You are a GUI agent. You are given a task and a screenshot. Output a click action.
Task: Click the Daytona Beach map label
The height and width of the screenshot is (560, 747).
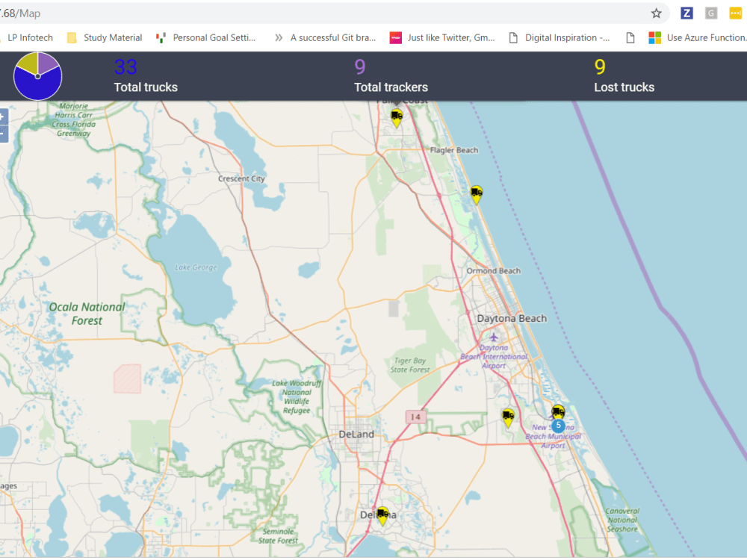click(x=512, y=318)
